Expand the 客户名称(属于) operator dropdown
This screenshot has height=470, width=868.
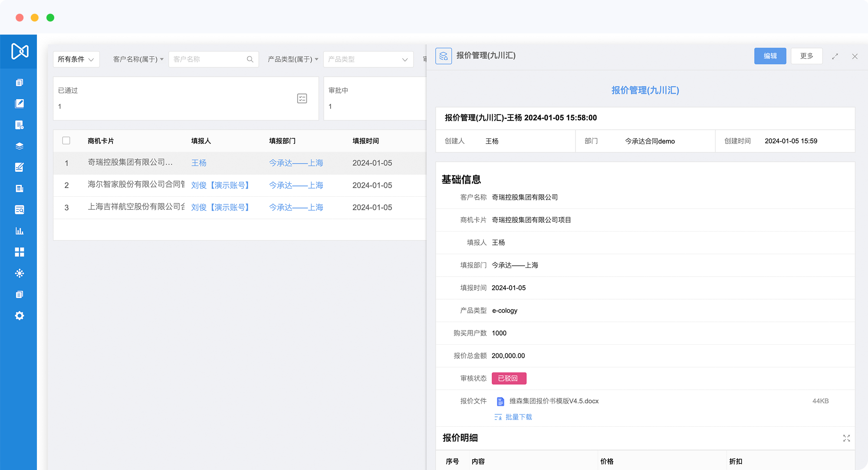(x=138, y=59)
